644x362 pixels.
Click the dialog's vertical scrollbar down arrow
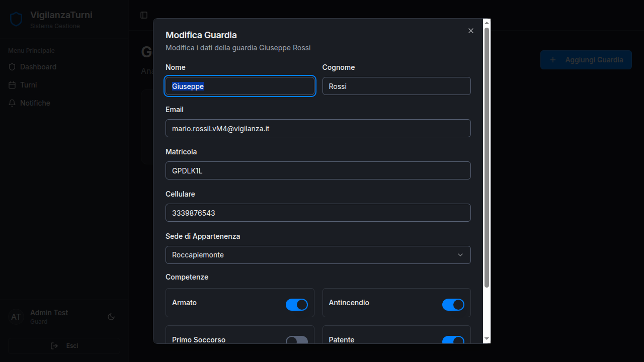point(487,339)
